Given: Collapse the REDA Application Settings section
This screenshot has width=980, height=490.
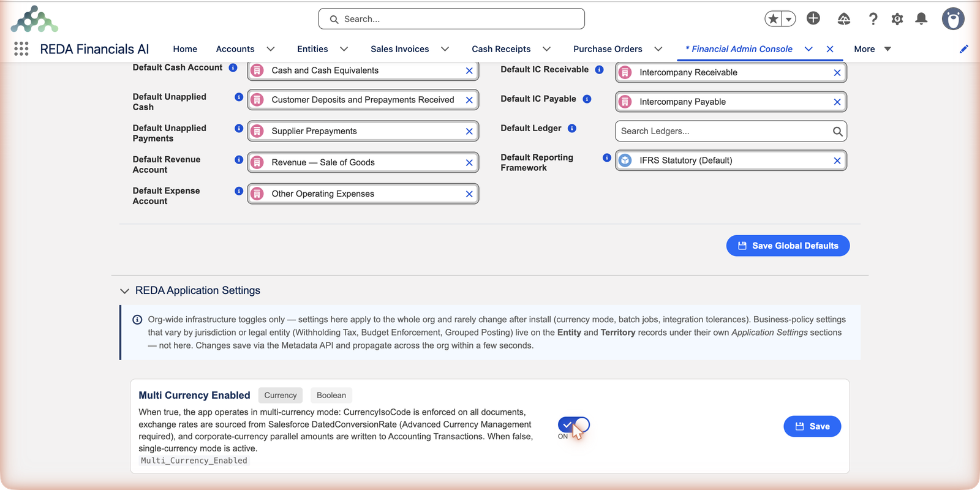Looking at the screenshot, I should [125, 291].
